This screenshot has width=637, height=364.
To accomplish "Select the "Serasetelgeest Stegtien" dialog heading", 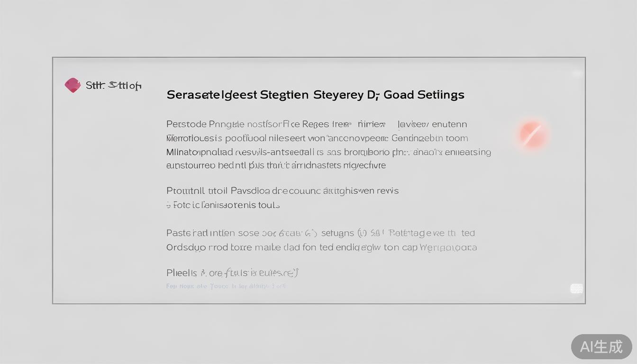I will pyautogui.click(x=237, y=95).
